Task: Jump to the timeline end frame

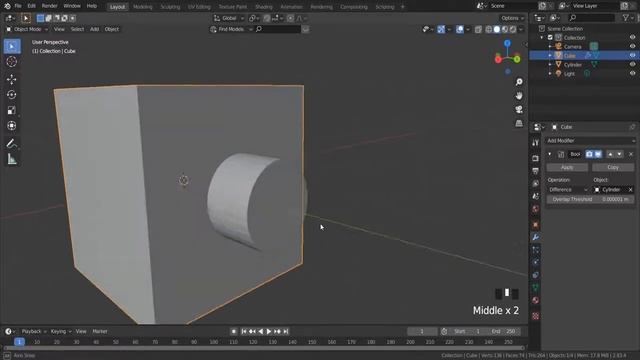Action: coord(286,331)
